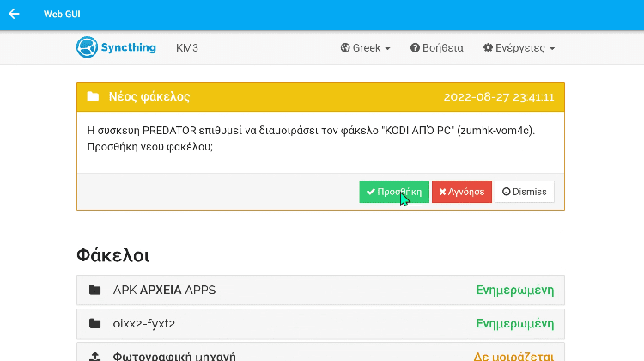This screenshot has height=361, width=644.
Task: Click the Web GUI title text
Action: tap(62, 14)
